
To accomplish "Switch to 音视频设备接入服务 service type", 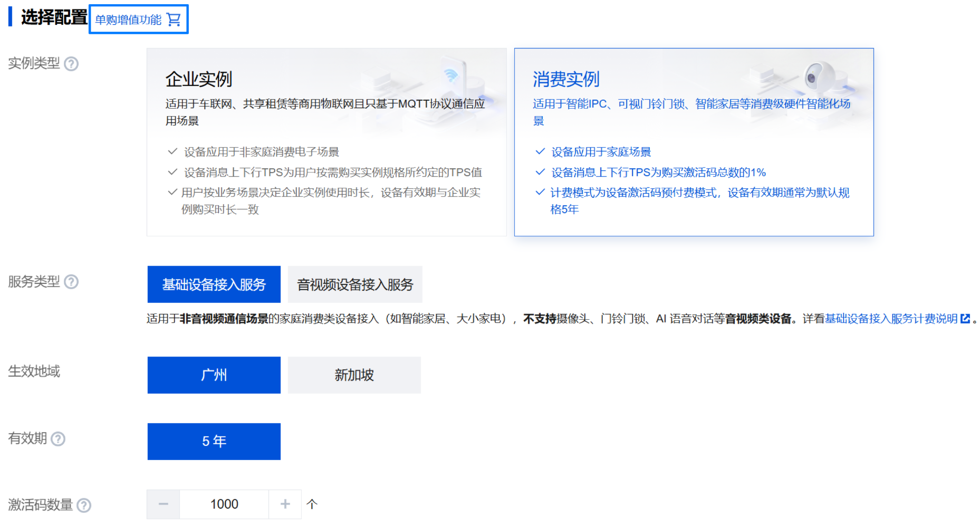I will [355, 284].
